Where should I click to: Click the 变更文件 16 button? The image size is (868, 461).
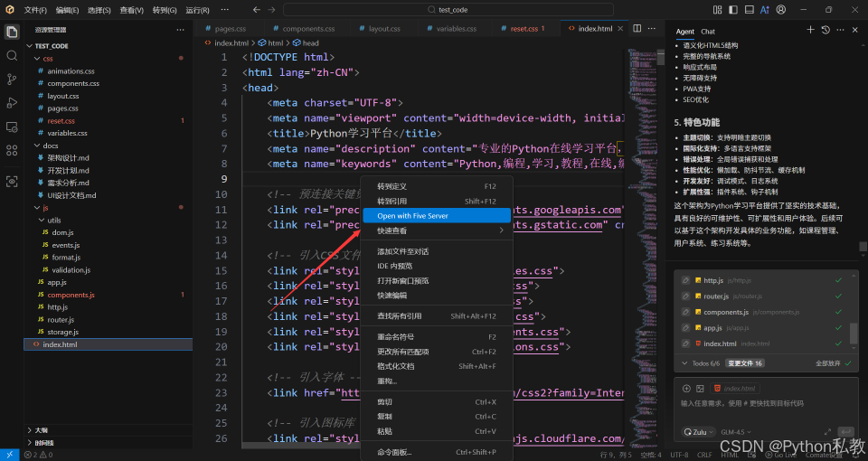coord(746,362)
